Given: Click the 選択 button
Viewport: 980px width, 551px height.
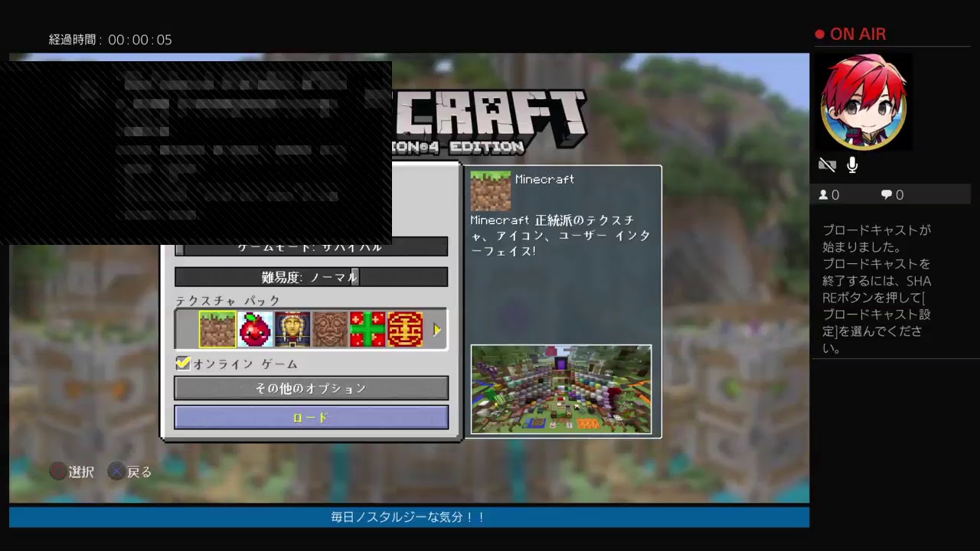Looking at the screenshot, I should (x=71, y=472).
